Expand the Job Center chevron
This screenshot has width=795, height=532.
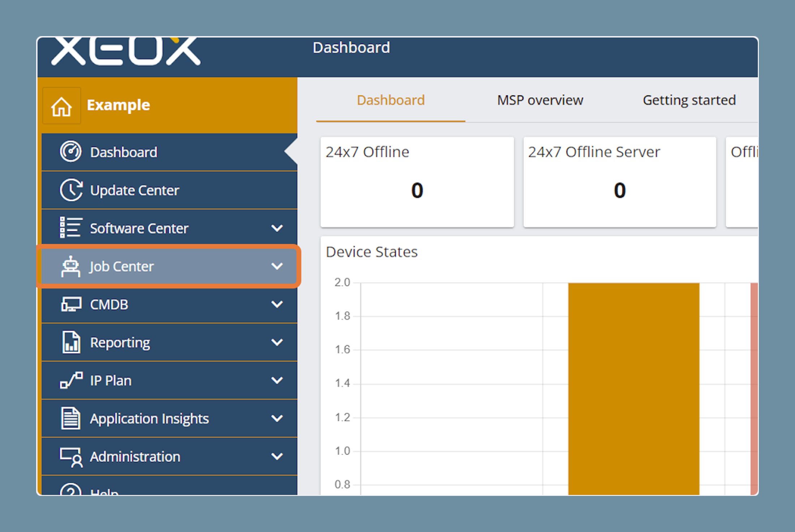point(277,266)
